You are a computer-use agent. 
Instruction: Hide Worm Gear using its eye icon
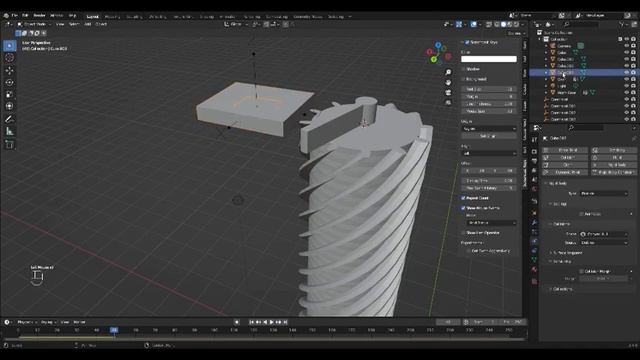tap(627, 93)
